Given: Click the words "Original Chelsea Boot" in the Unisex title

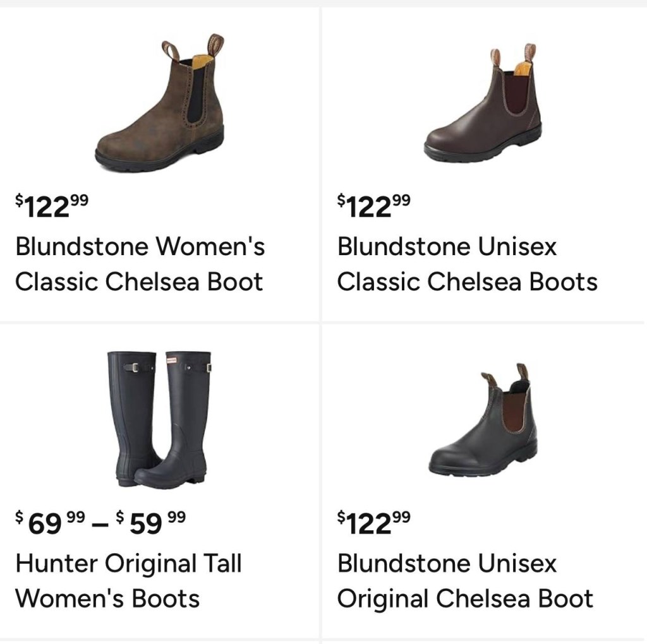Looking at the screenshot, I should click(x=465, y=599).
